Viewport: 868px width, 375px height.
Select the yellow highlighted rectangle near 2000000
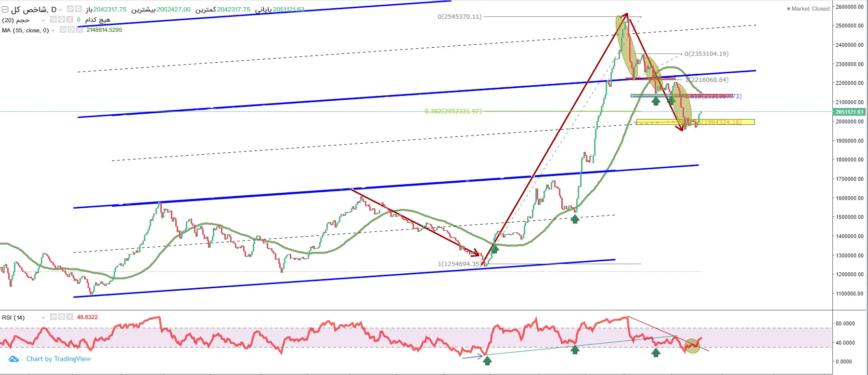point(695,122)
